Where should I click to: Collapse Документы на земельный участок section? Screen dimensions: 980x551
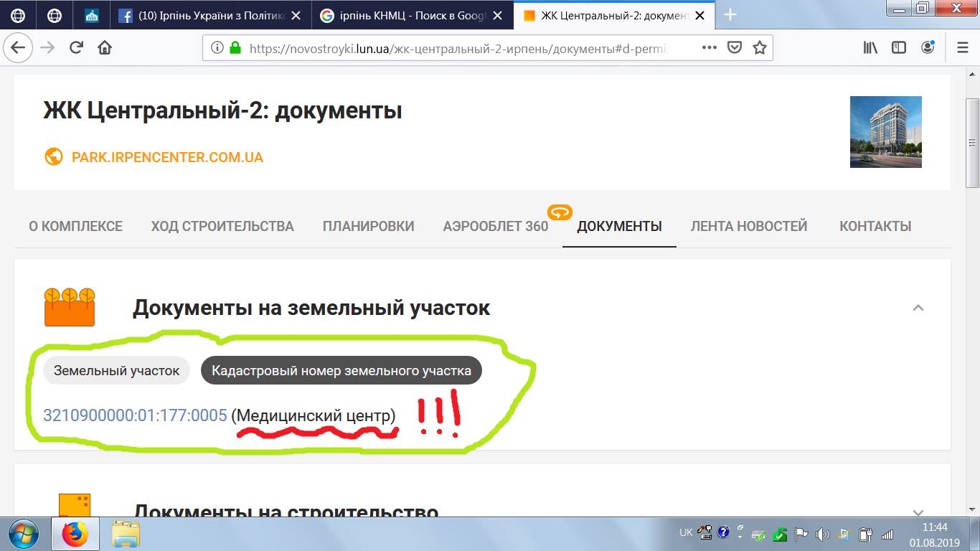tap(918, 308)
